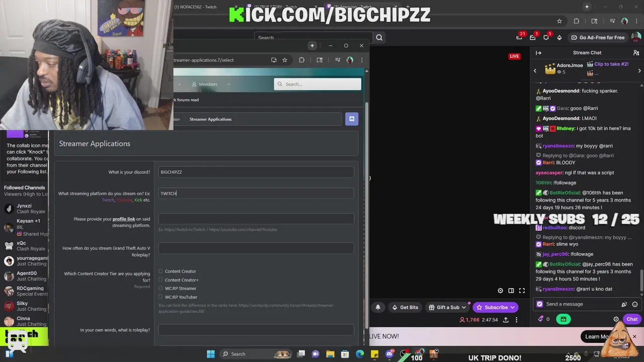The width and height of the screenshot is (644, 362).
Task: Show previous pinned chat leaderboard item
Action: point(535,71)
